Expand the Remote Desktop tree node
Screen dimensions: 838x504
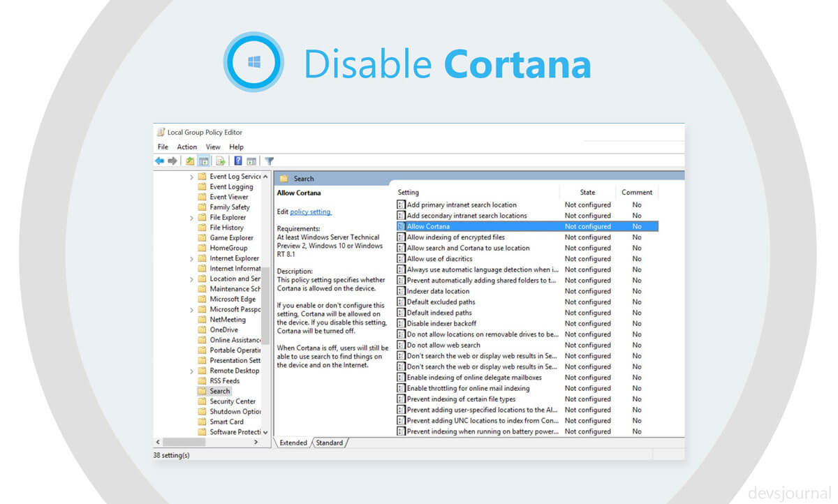192,371
